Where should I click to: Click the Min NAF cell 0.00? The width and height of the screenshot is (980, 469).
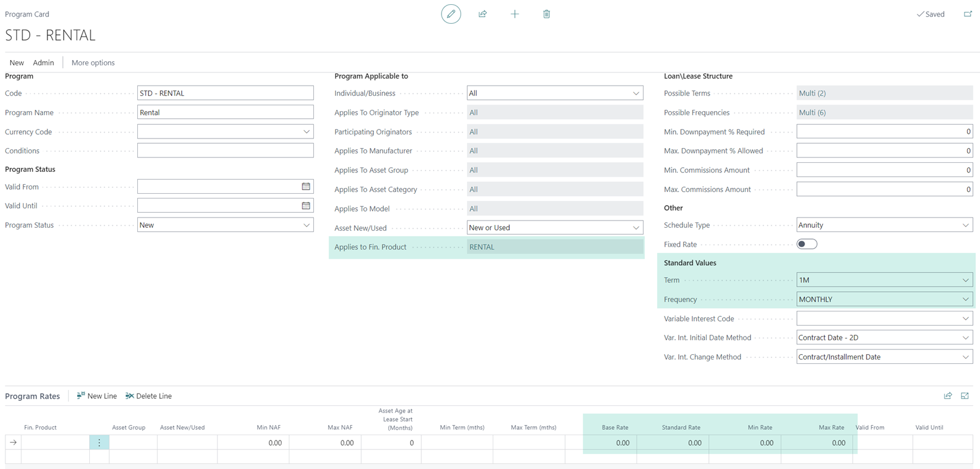[253, 443]
